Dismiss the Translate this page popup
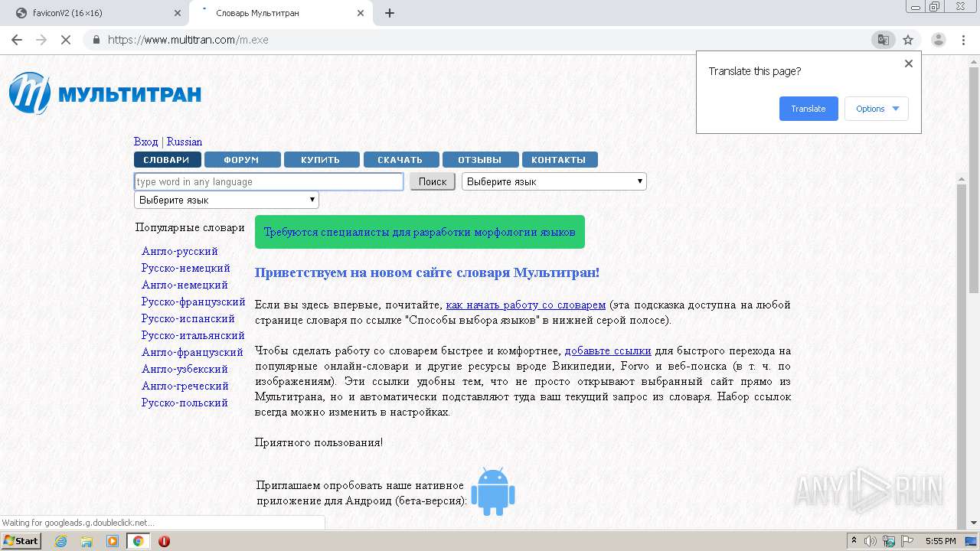This screenshot has height=551, width=980. pos(909,64)
